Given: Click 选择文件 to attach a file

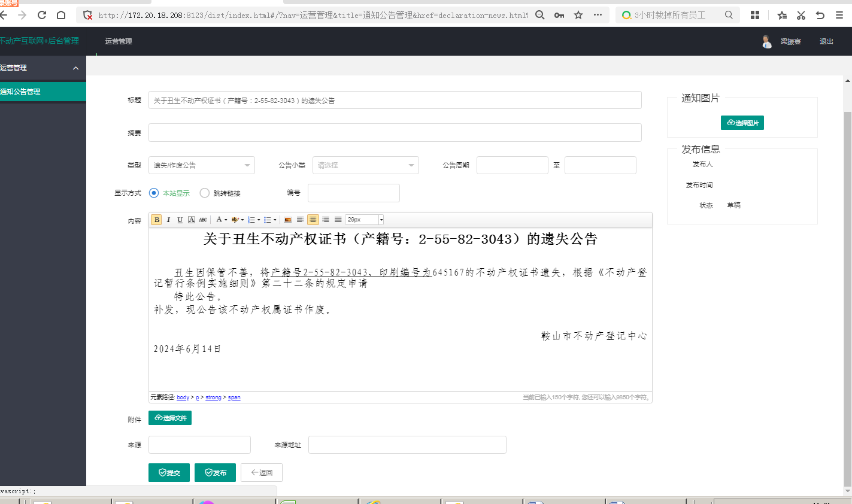Looking at the screenshot, I should (170, 418).
